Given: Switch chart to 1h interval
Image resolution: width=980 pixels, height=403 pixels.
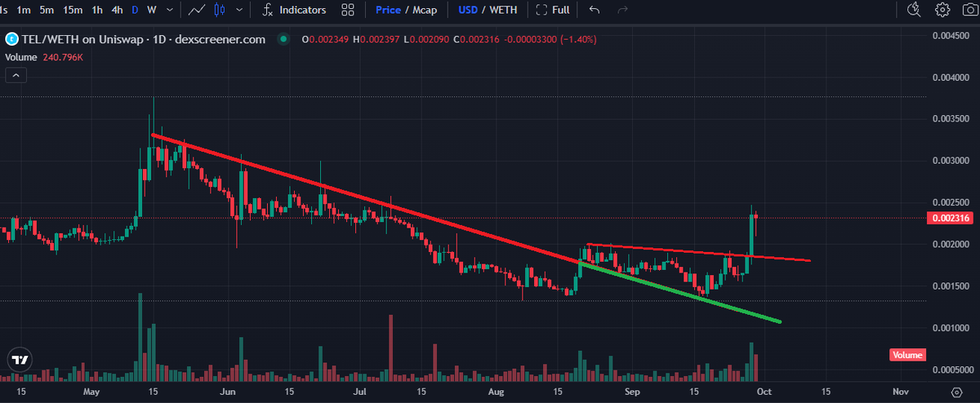Looking at the screenshot, I should pyautogui.click(x=97, y=10).
